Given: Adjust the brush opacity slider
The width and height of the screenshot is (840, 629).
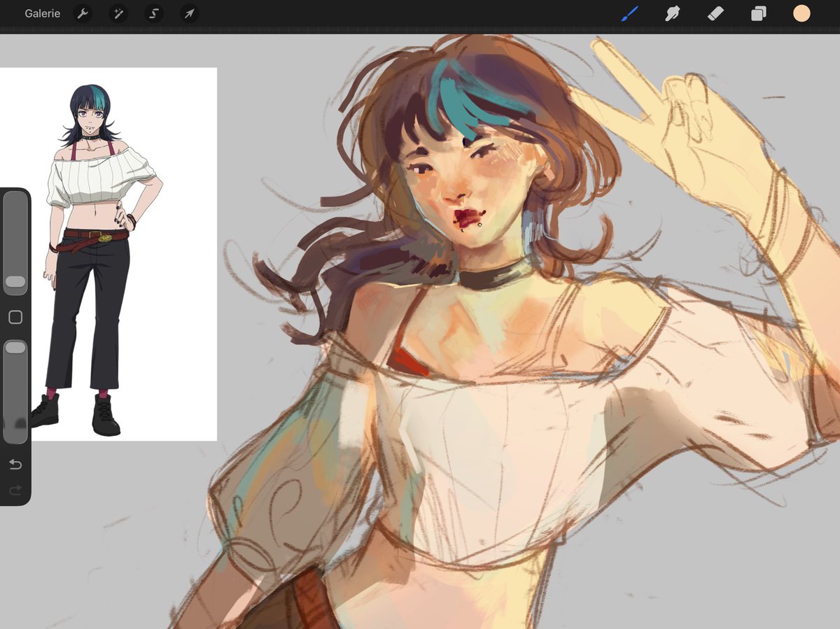Looking at the screenshot, I should 15,392.
